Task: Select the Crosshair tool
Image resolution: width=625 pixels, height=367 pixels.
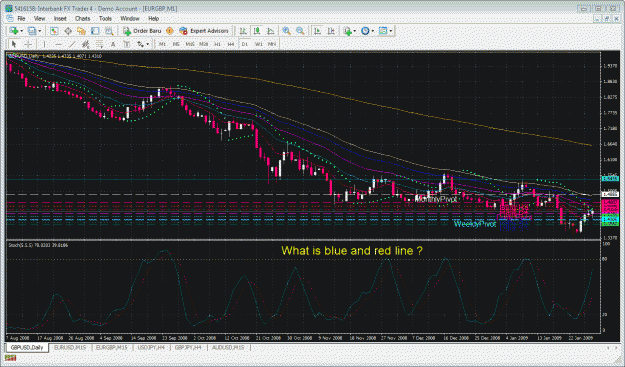Action: [x=28, y=44]
